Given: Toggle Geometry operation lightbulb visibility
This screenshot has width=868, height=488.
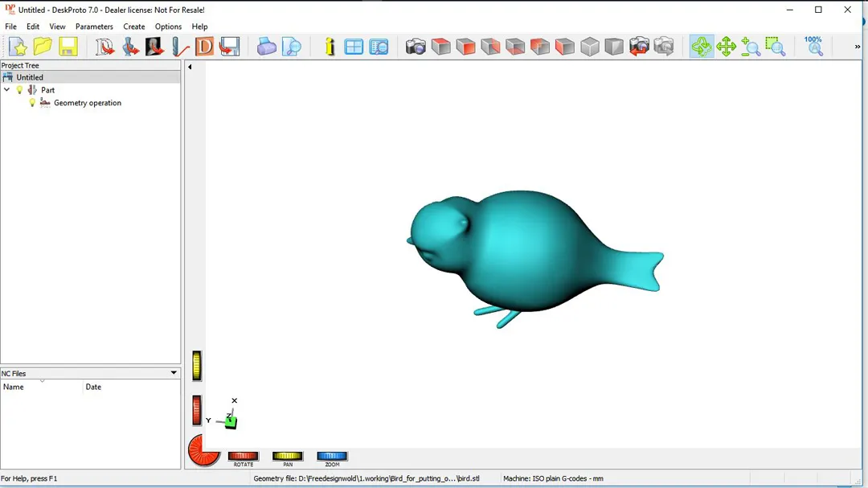Looking at the screenshot, I should click(x=32, y=103).
